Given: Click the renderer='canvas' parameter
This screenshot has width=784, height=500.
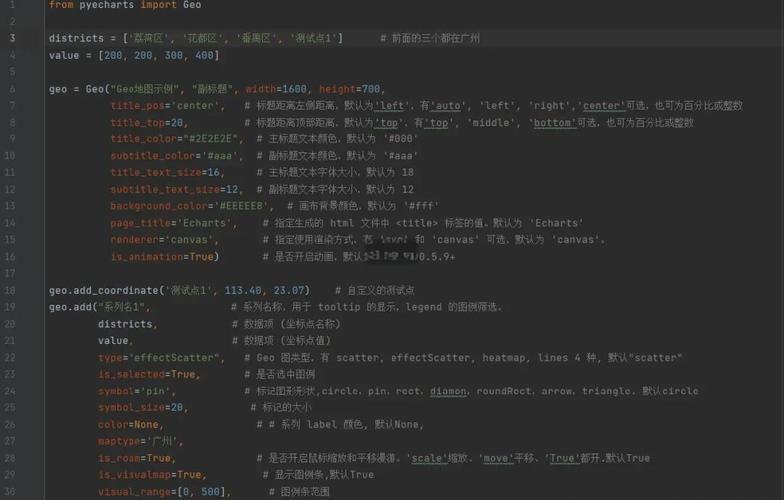Looking at the screenshot, I should (x=162, y=240).
